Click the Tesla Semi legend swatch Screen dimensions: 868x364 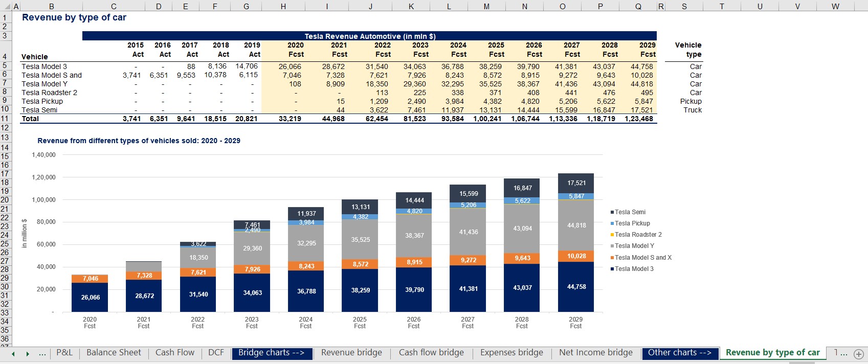tap(612, 212)
